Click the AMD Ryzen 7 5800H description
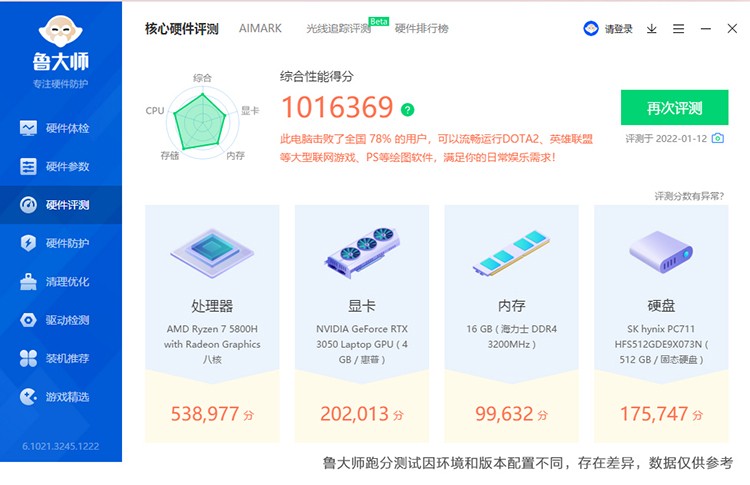This screenshot has width=750, height=485. click(212, 344)
